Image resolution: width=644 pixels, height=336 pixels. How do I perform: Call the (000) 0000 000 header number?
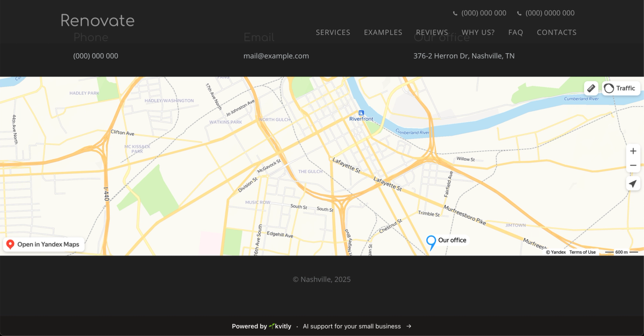click(x=550, y=13)
